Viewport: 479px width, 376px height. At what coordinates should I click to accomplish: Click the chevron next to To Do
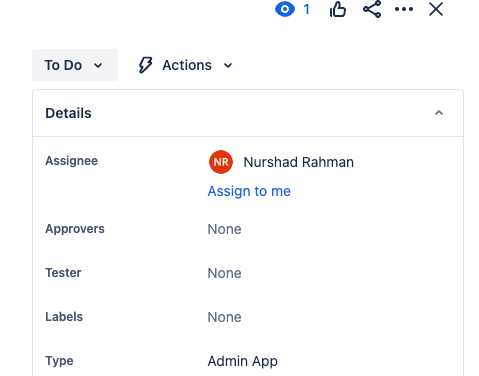(98, 65)
